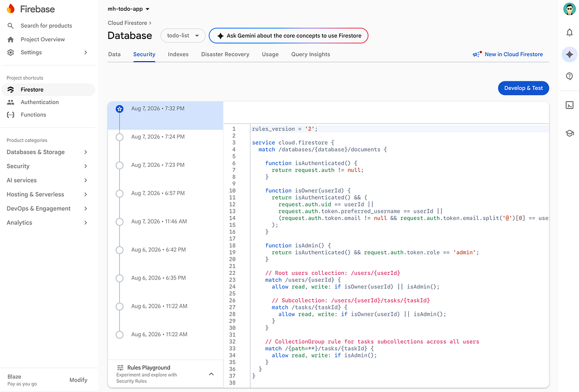This screenshot has height=392, width=579.
Task: Select the Aug 7, 2026 7:24 PM ruleset
Action: click(166, 144)
